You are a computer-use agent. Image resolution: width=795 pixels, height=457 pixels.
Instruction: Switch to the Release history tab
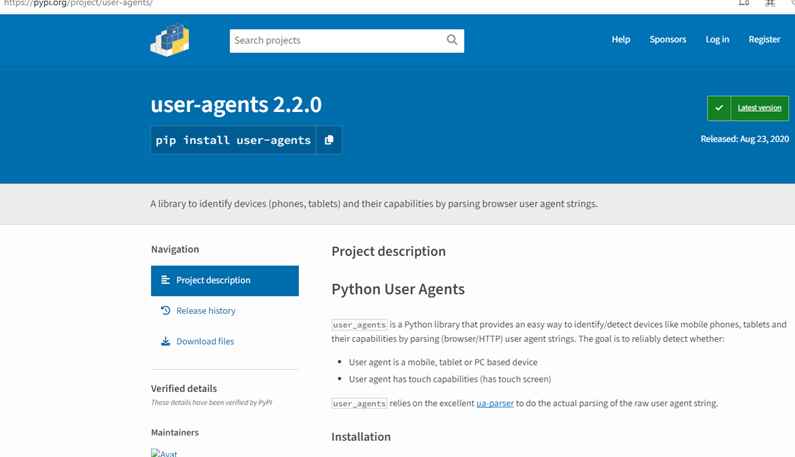coord(206,311)
